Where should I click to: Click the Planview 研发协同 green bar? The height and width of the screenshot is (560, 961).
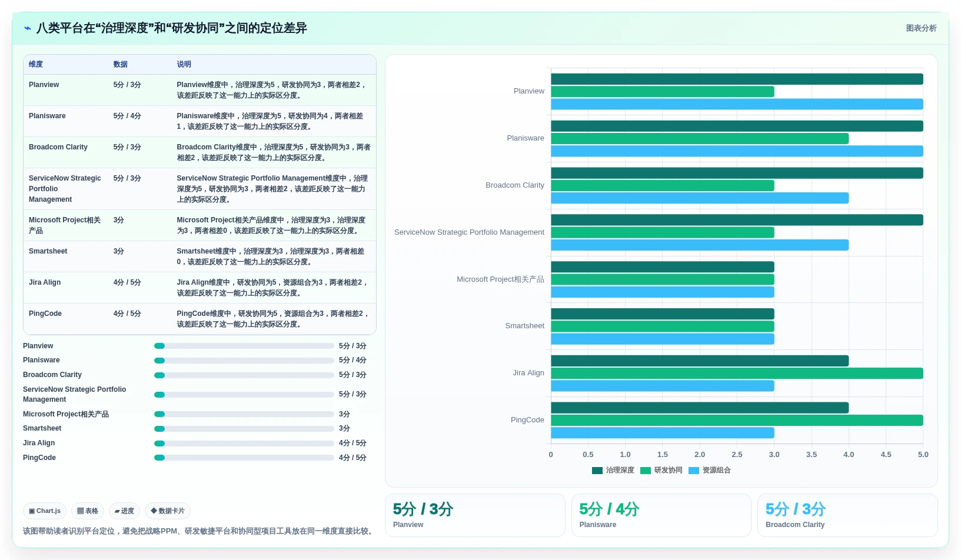pos(663,92)
